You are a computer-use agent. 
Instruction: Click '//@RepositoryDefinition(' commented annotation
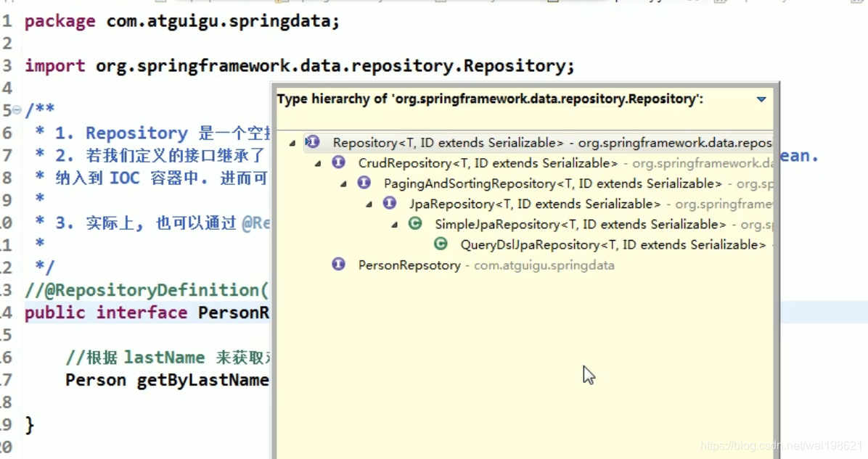[147, 290]
